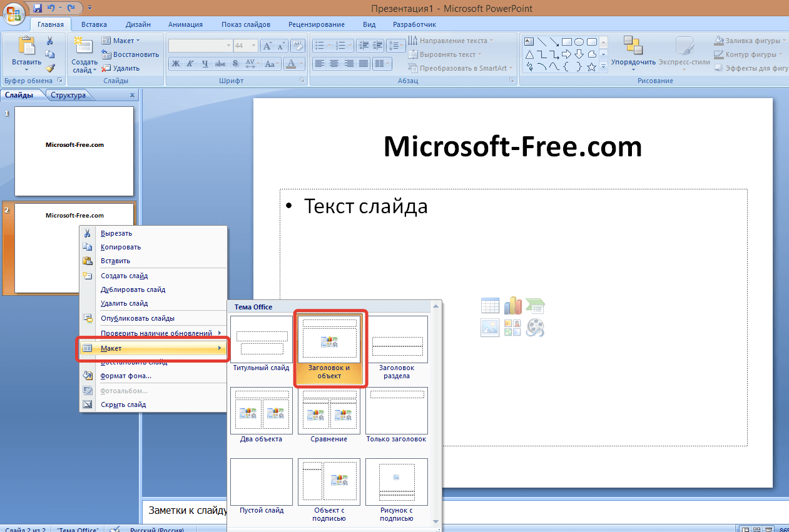This screenshot has width=789, height=532.
Task: Toggle italic К formatting
Action: 190,63
